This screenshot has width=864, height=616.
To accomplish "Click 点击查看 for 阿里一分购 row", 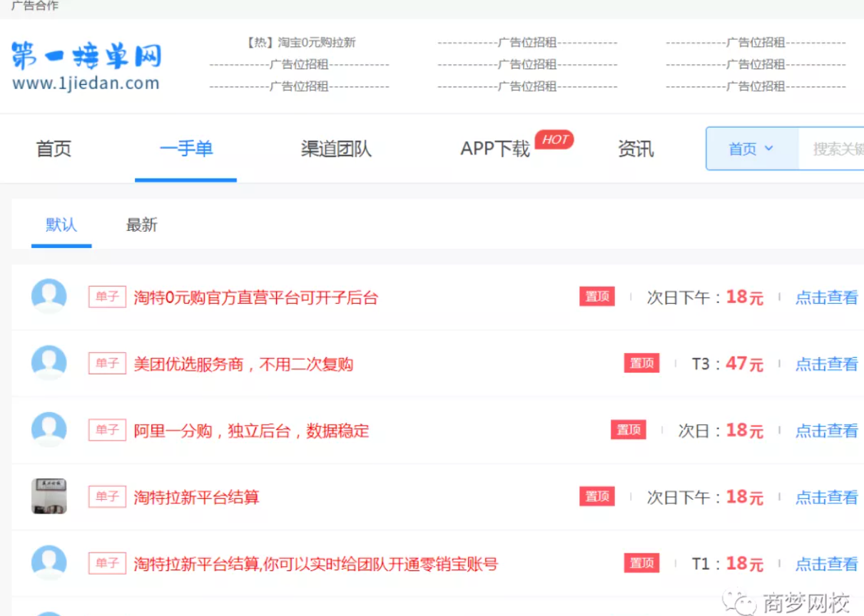I will point(827,431).
